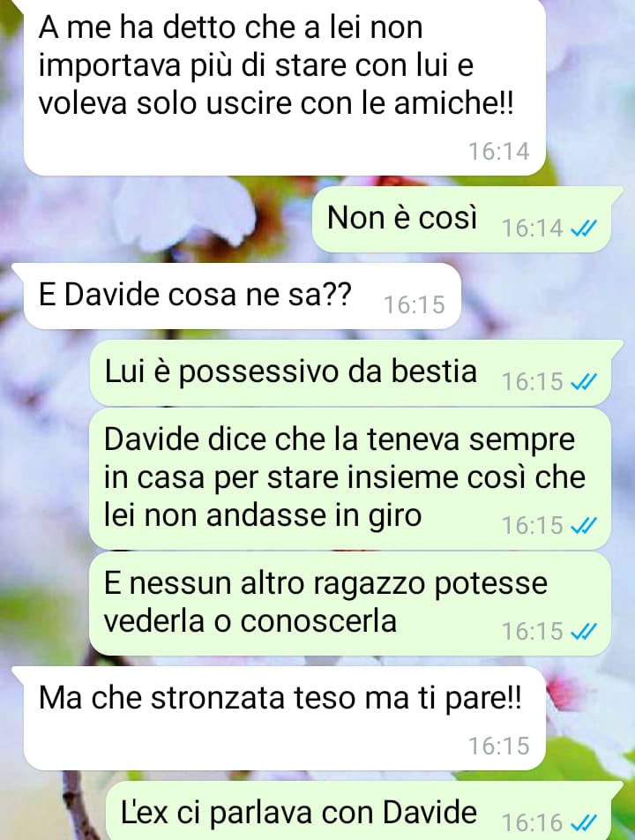
Task: Click the 16:15 timestamp next to "E Davide cosa ne sa??"
Action: [x=415, y=305]
